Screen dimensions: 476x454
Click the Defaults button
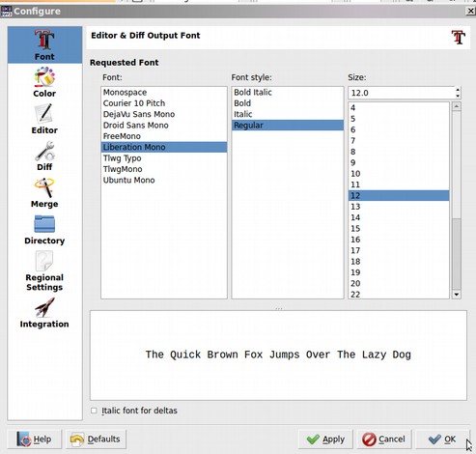tap(96, 440)
